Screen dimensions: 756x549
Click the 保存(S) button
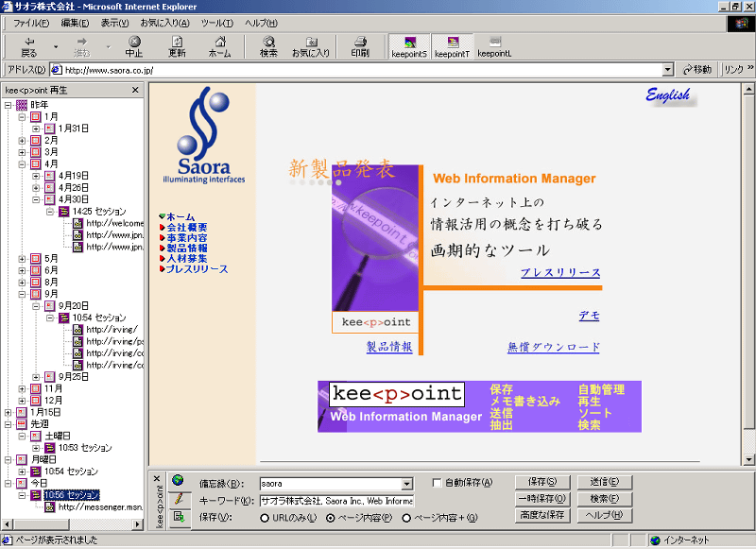coord(542,482)
